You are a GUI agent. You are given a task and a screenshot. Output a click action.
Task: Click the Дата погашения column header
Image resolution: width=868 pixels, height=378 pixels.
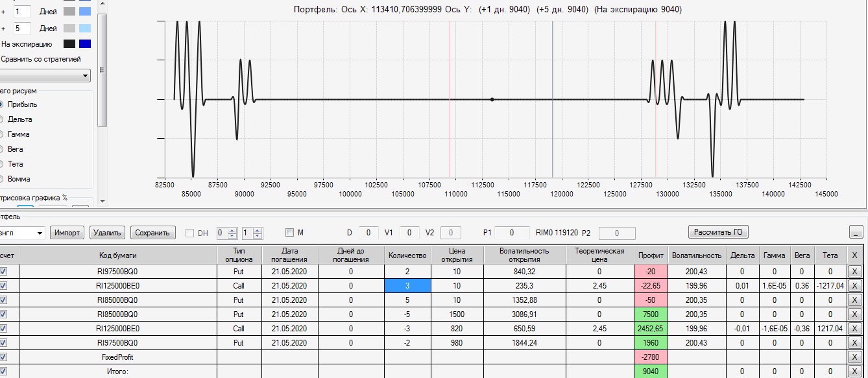coord(289,255)
